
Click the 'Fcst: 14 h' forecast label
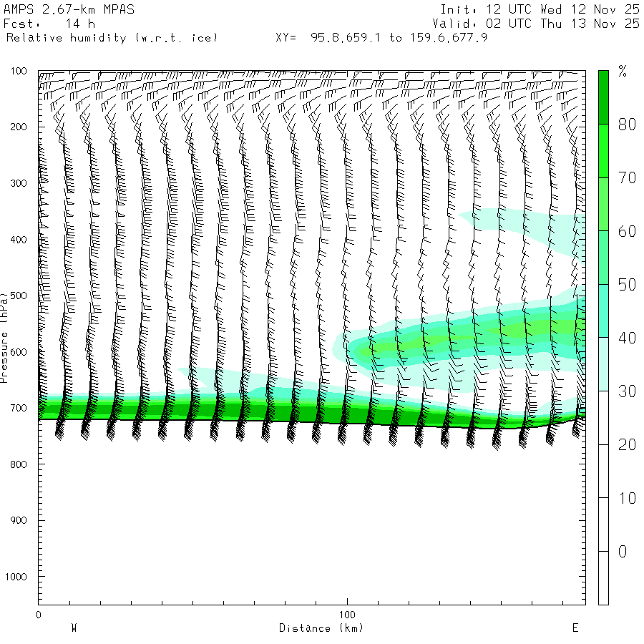49,24
